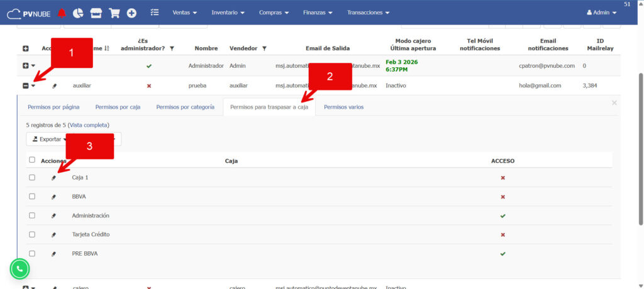Collapse the auxiliar user row

click(26, 85)
